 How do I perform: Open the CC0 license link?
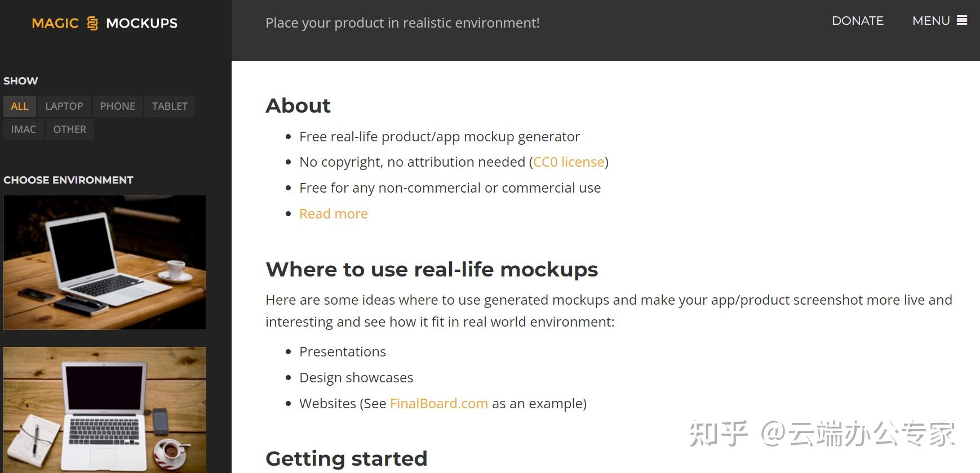(x=569, y=162)
